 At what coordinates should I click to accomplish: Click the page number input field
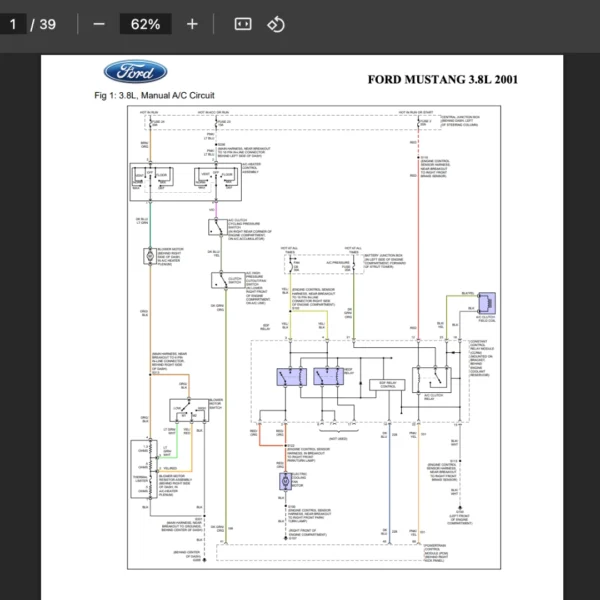point(14,24)
